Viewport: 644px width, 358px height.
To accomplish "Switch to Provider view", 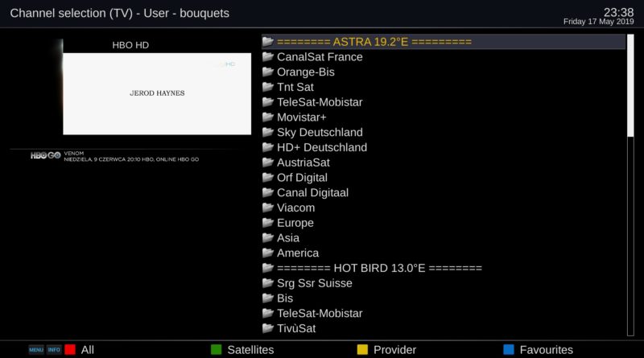I will pos(394,350).
